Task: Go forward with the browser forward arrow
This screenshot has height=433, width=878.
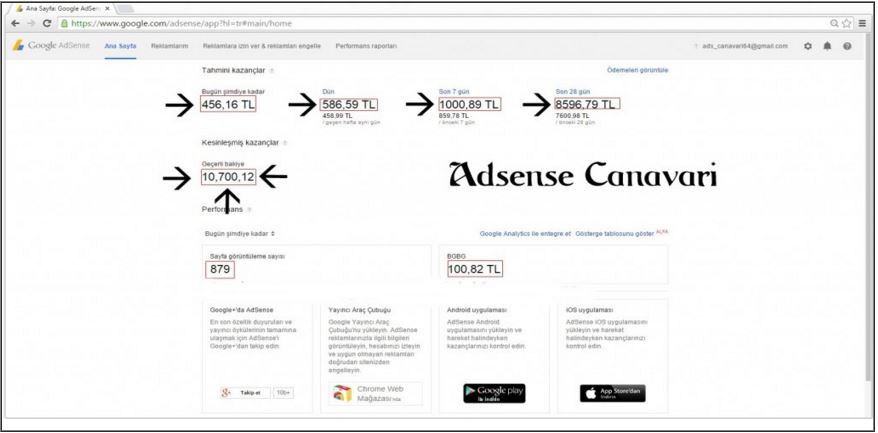Action: pos(31,24)
